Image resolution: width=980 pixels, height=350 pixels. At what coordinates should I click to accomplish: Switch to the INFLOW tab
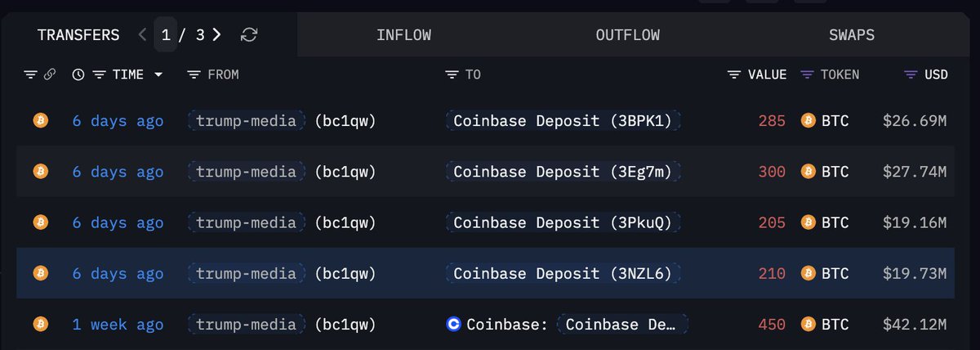[403, 35]
